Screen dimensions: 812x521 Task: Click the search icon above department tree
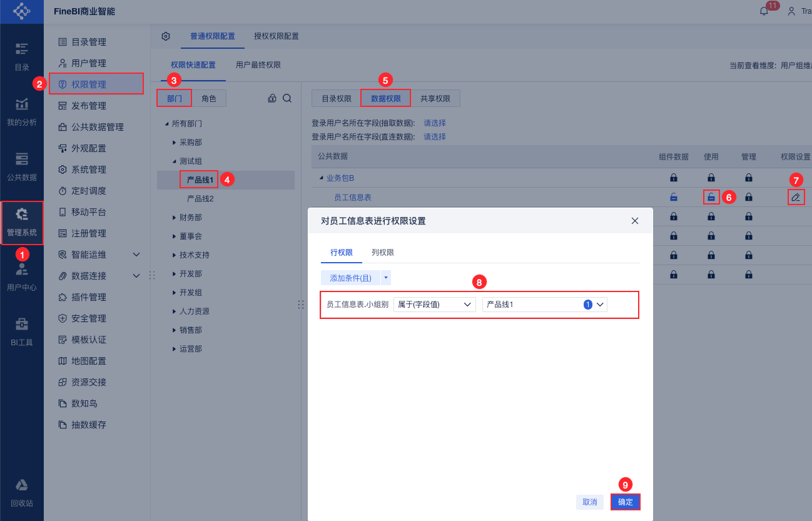(x=287, y=98)
